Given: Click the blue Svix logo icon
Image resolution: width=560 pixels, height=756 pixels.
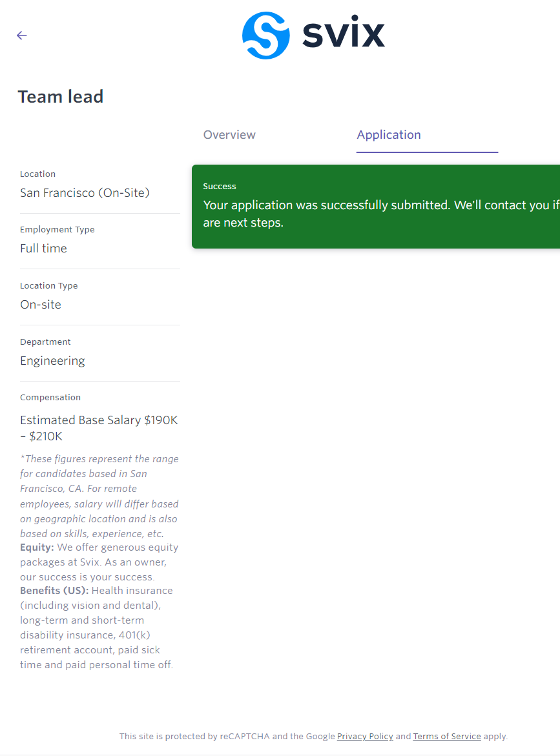Looking at the screenshot, I should tap(265, 36).
